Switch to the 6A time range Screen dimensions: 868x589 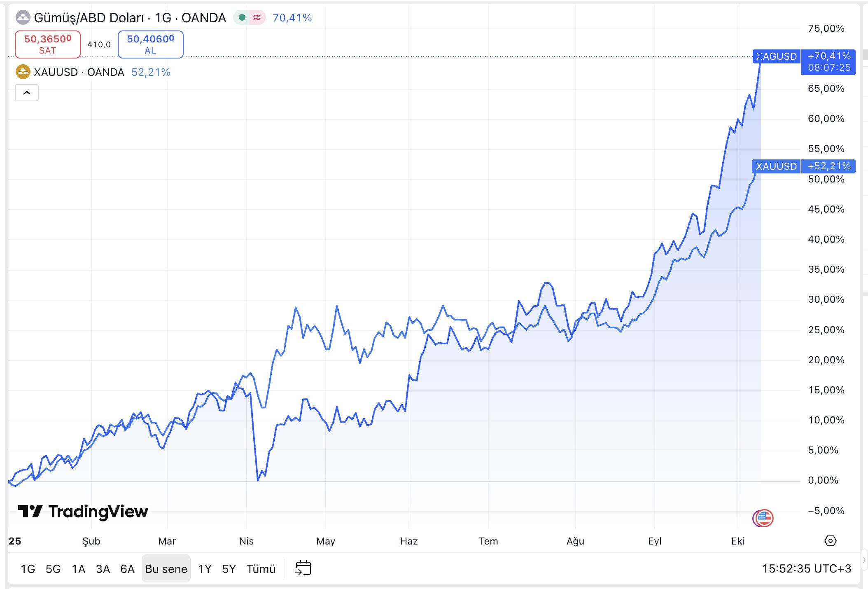click(x=127, y=569)
